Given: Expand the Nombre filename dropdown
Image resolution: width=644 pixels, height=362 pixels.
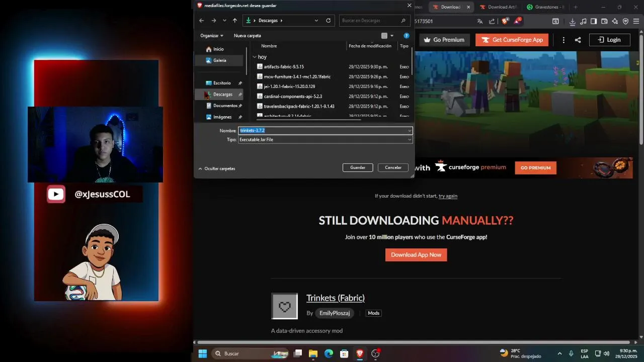Looking at the screenshot, I should coord(410,131).
